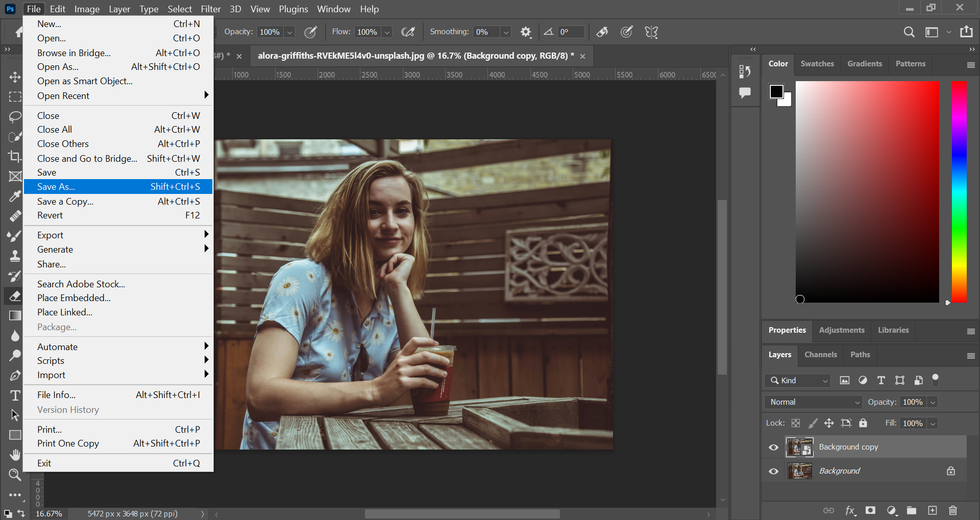Screen dimensions: 980x520
Task: Switch to the Swatches tab
Action: coord(817,64)
